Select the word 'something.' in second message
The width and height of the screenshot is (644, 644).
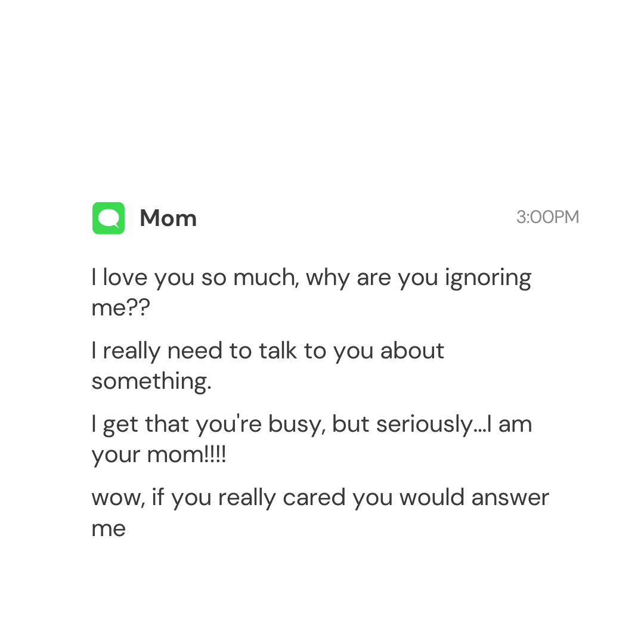(x=151, y=382)
